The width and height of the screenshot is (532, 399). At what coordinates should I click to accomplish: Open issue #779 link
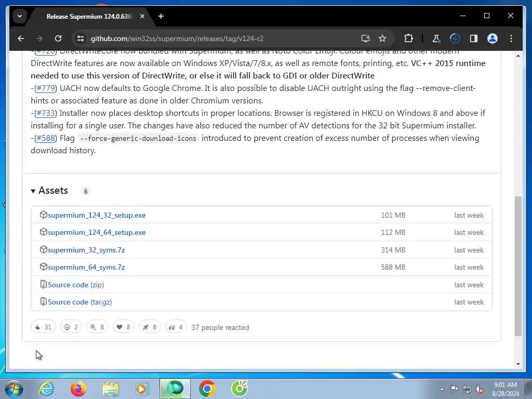click(x=46, y=88)
